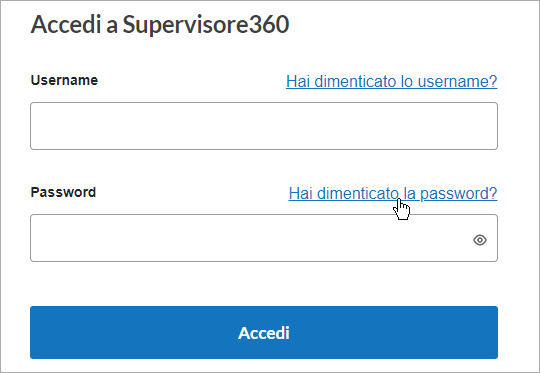Focus the Password input field
Image resolution: width=540 pixels, height=373 pixels.
[x=264, y=238]
